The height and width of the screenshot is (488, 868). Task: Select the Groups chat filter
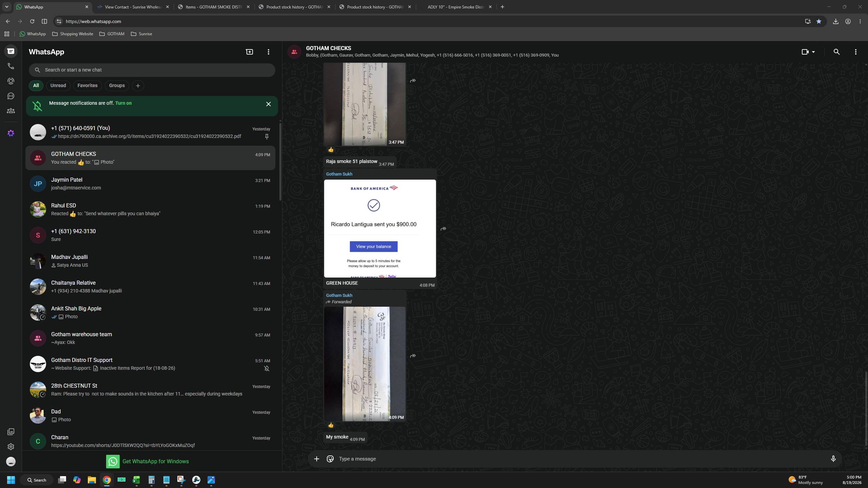click(x=117, y=85)
